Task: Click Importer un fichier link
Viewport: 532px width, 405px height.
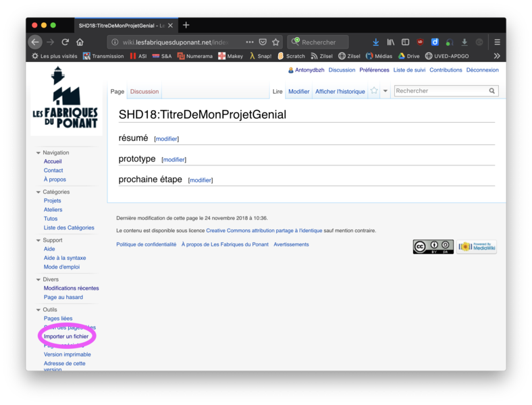Action: [x=66, y=336]
